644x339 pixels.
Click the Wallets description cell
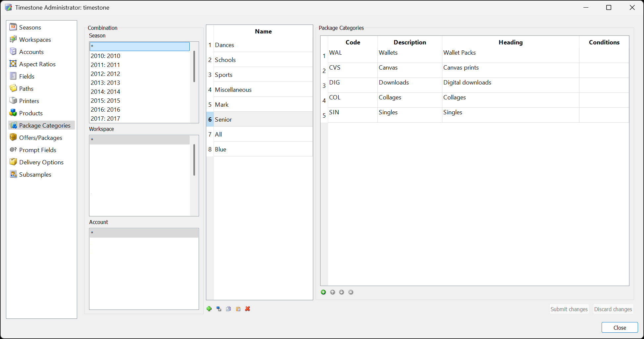pyautogui.click(x=410, y=55)
